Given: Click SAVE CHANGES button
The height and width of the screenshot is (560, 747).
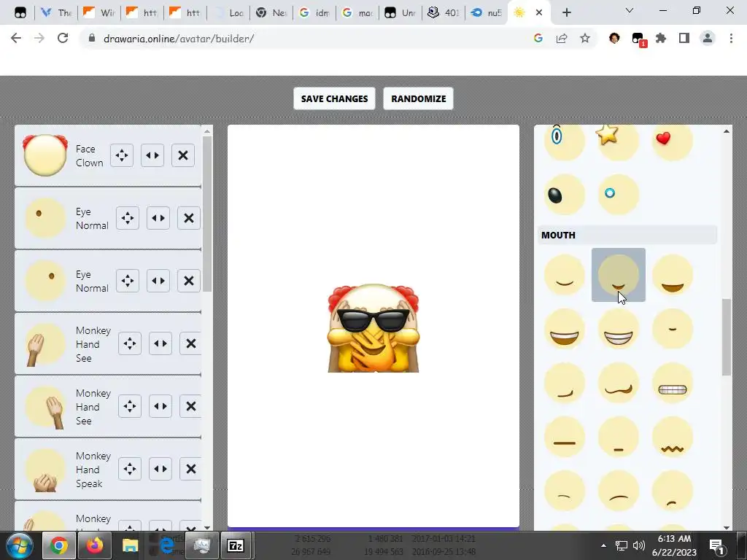Looking at the screenshot, I should pyautogui.click(x=334, y=98).
